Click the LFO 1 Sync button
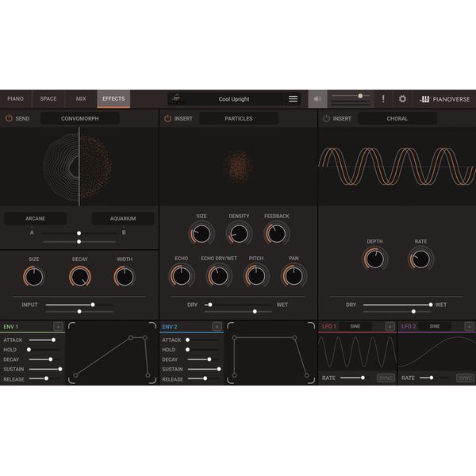Viewport: 476px width, 476px height. (386, 378)
